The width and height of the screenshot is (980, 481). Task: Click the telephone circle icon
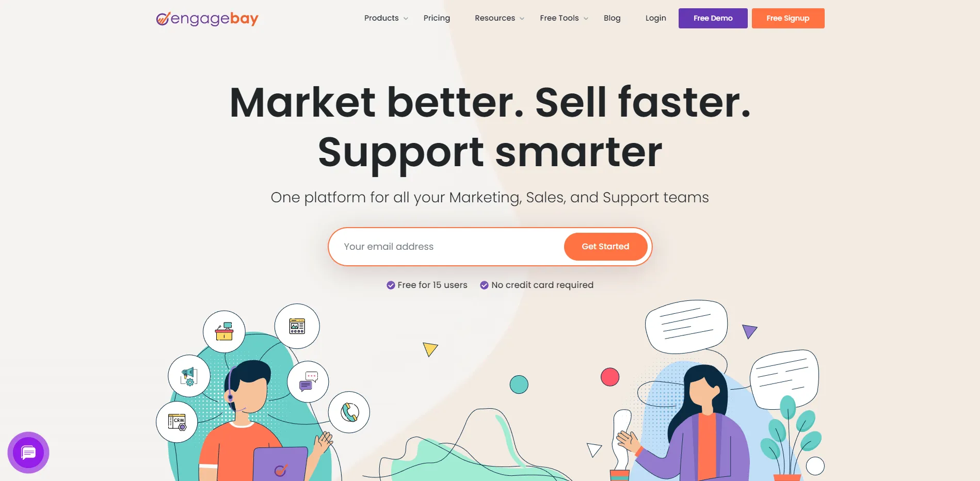[349, 412]
